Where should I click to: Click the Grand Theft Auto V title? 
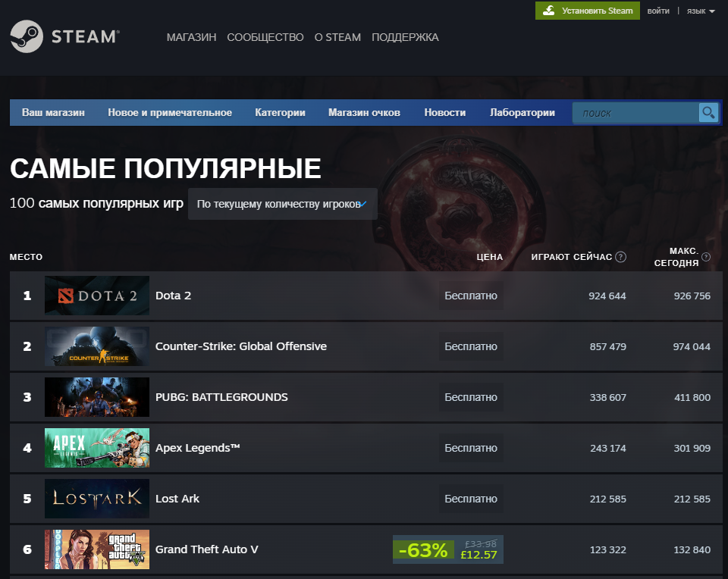tap(206, 549)
